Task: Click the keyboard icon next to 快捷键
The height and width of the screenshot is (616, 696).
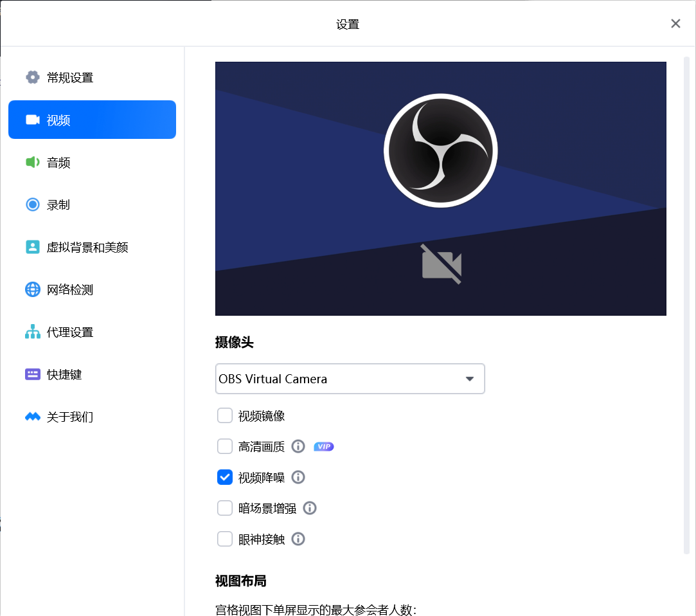Action: [x=32, y=374]
